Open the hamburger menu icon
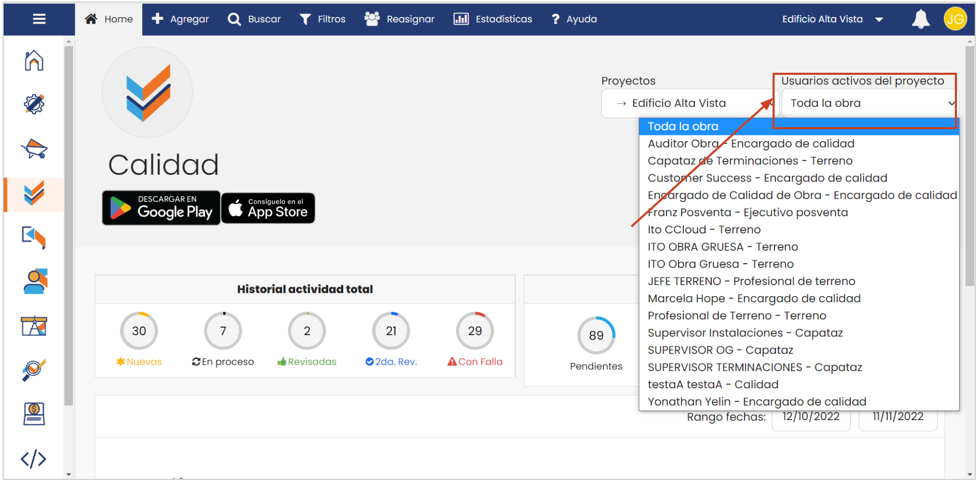This screenshot has width=980, height=483. tap(39, 19)
